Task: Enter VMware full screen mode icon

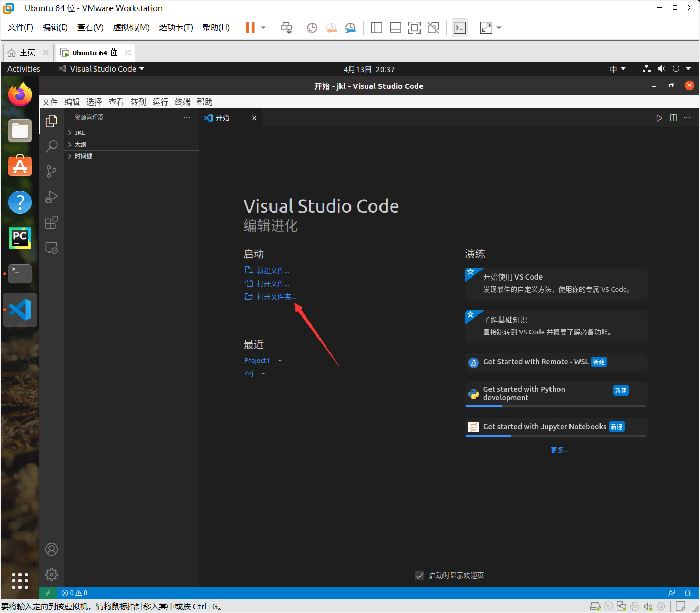Action: [414, 27]
